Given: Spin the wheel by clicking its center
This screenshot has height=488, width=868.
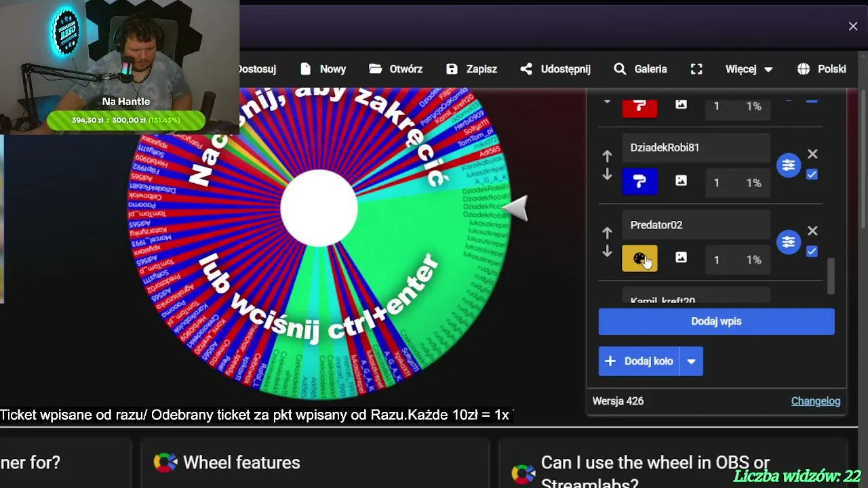Looking at the screenshot, I should [x=319, y=208].
